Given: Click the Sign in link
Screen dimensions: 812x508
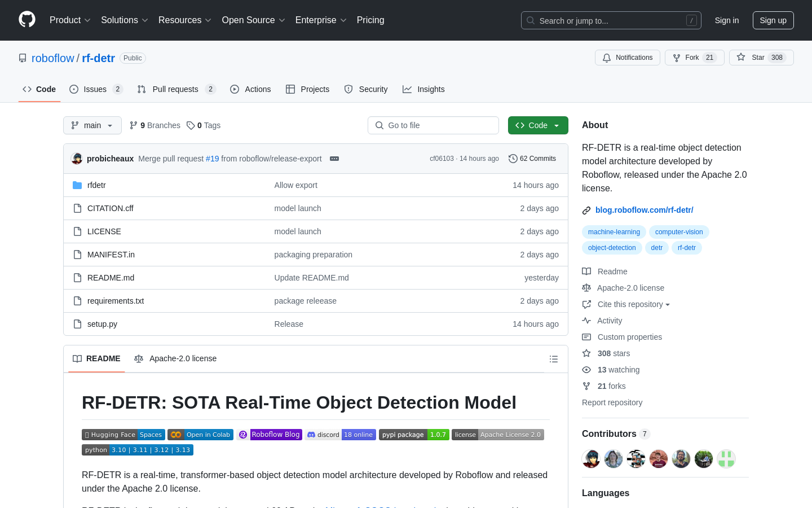Looking at the screenshot, I should click(x=727, y=20).
